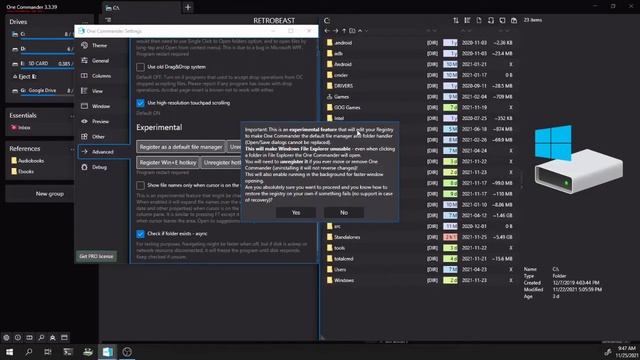Click the settings gear in sidebar footer

[6, 338]
